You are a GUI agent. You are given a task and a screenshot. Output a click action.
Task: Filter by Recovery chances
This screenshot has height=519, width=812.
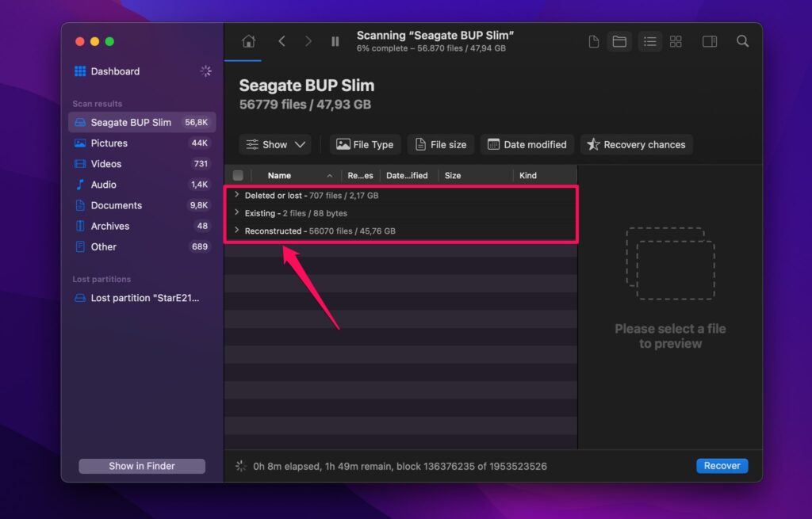point(637,144)
